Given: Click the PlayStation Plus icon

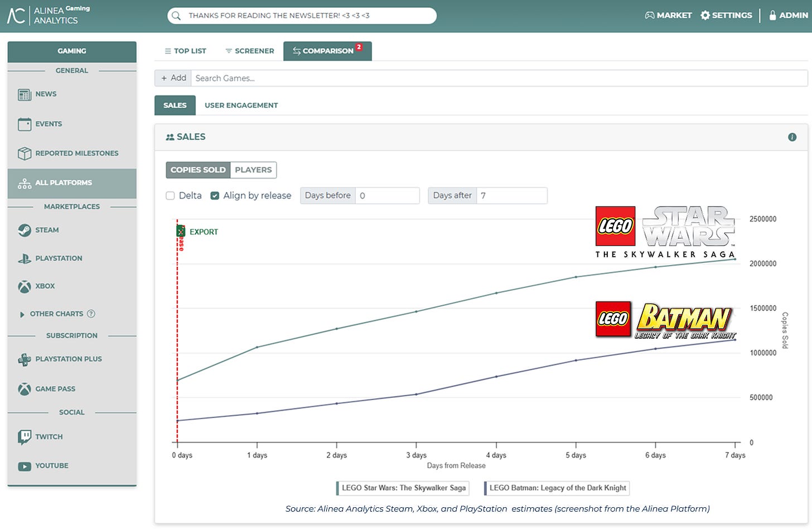Looking at the screenshot, I should click(x=25, y=359).
